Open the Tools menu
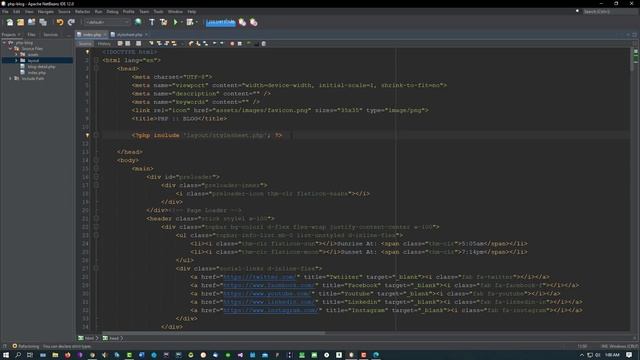 coord(158,12)
